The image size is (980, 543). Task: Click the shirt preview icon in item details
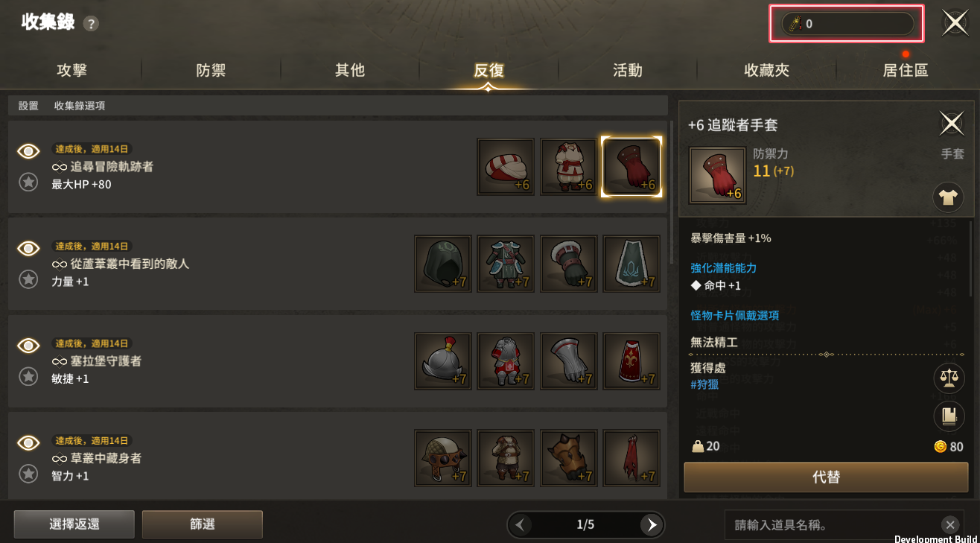[x=948, y=198]
